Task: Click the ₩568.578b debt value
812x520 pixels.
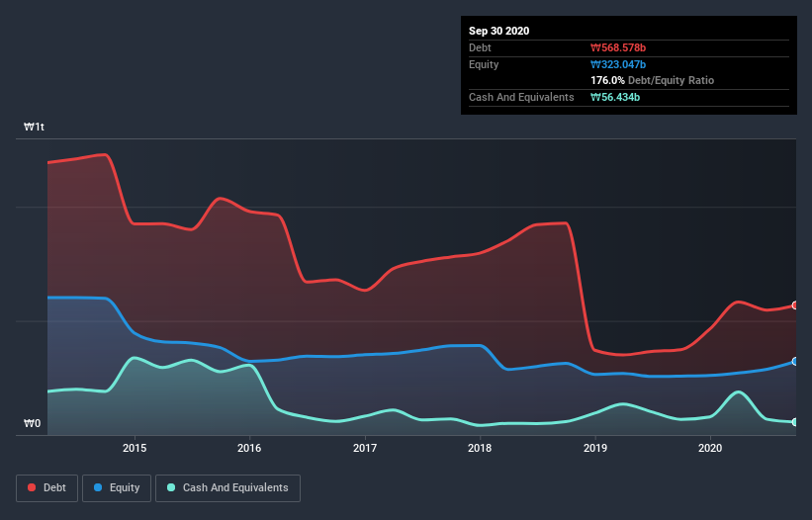Action: pyautogui.click(x=618, y=47)
